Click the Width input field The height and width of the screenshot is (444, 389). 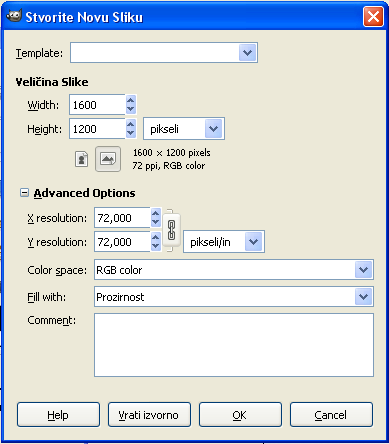point(97,105)
